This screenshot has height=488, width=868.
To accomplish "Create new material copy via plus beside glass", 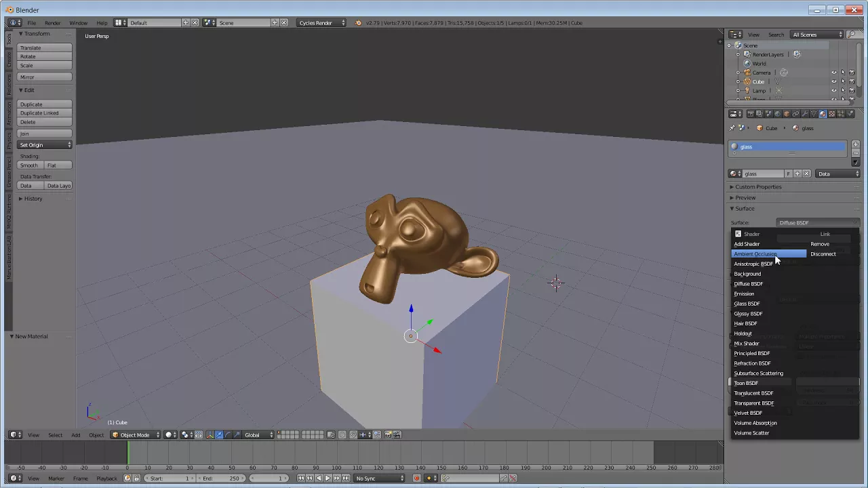I will pyautogui.click(x=797, y=174).
